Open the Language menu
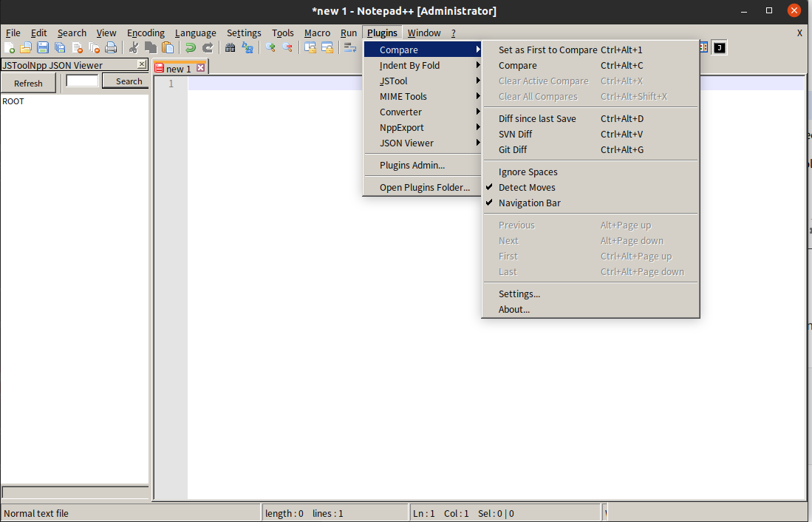The image size is (812, 522). click(196, 33)
